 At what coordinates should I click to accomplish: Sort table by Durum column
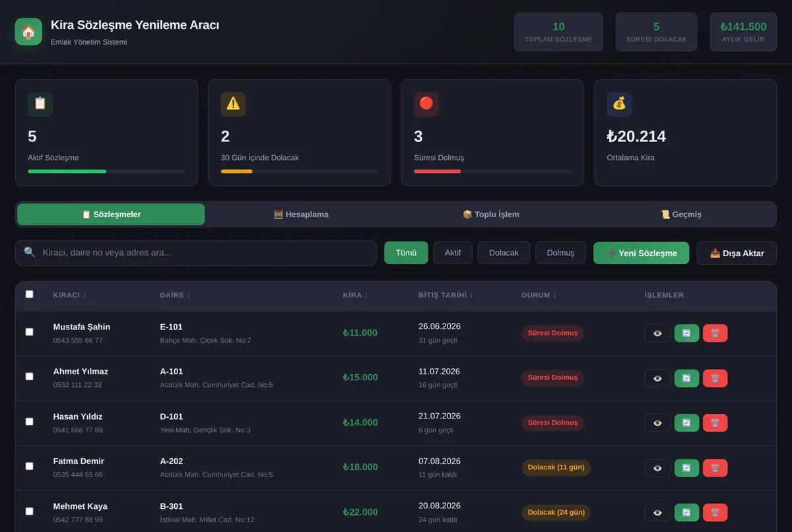pyautogui.click(x=539, y=295)
